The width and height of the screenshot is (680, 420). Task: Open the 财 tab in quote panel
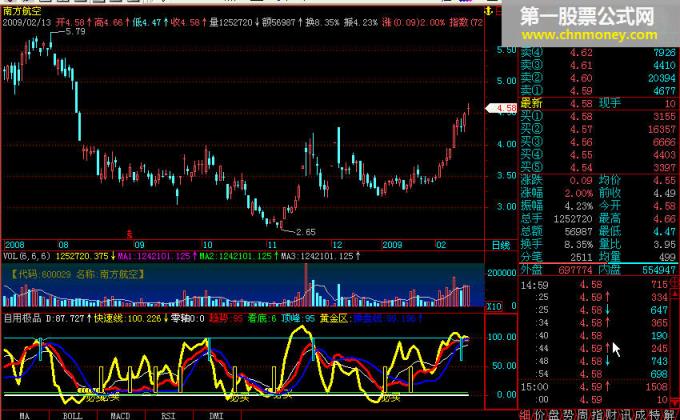point(611,415)
